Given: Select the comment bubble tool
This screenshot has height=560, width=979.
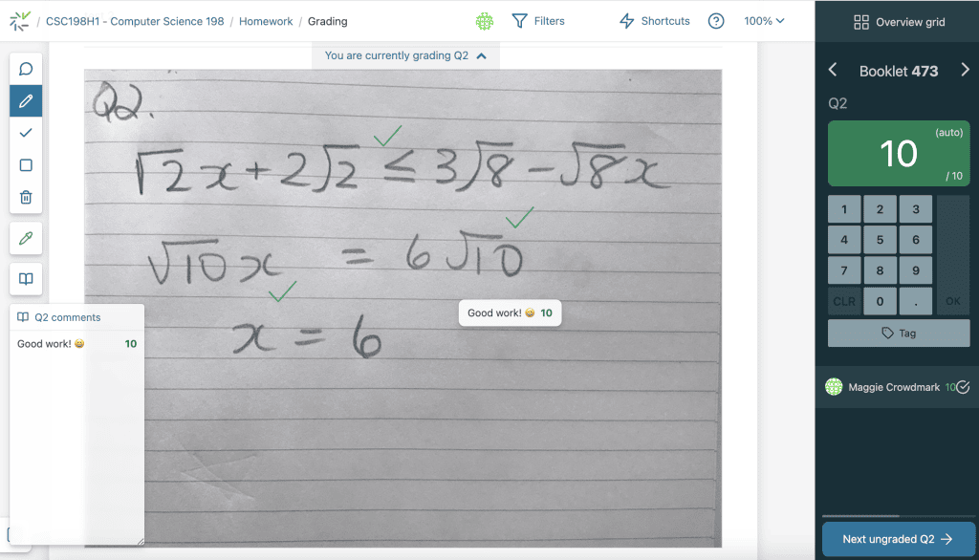Looking at the screenshot, I should click(x=26, y=69).
